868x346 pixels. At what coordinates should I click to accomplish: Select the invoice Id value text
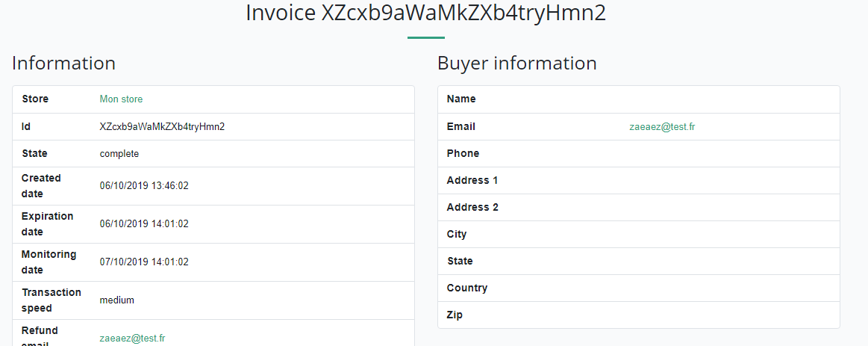pos(162,127)
